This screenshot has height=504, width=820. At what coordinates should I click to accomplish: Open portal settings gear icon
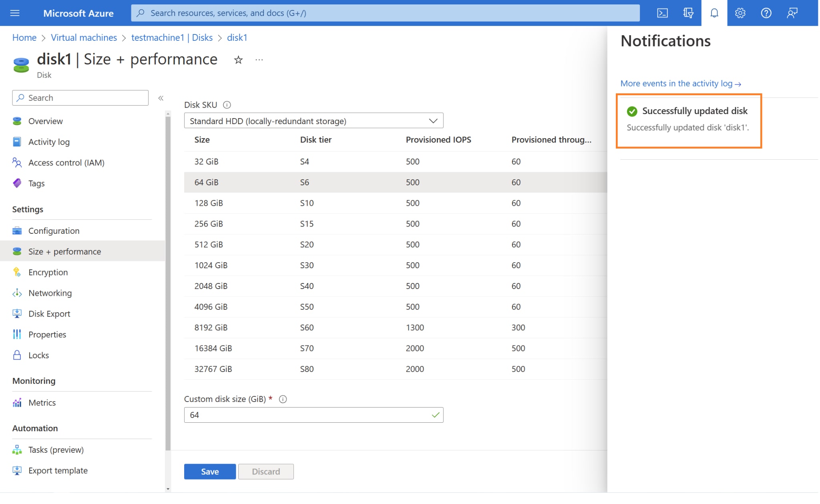pos(740,13)
